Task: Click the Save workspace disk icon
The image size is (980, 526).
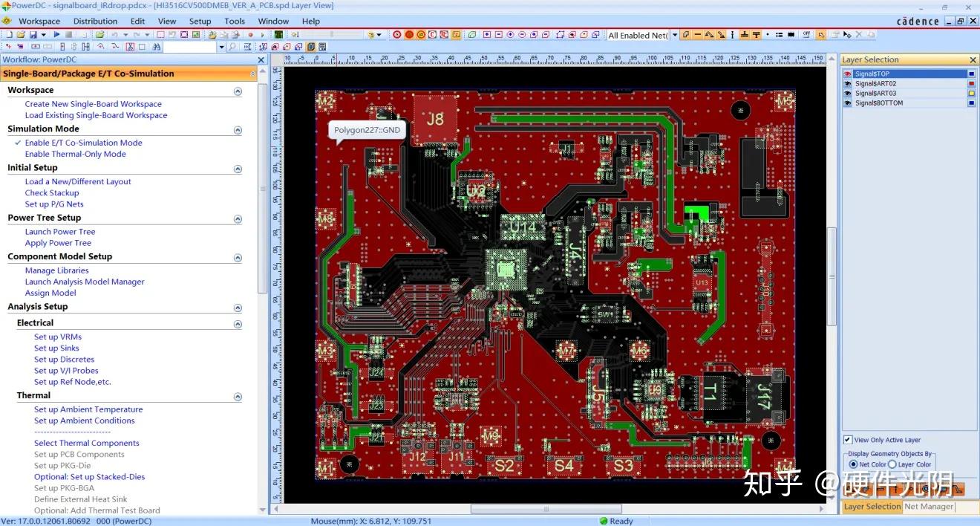Action: tap(33, 34)
